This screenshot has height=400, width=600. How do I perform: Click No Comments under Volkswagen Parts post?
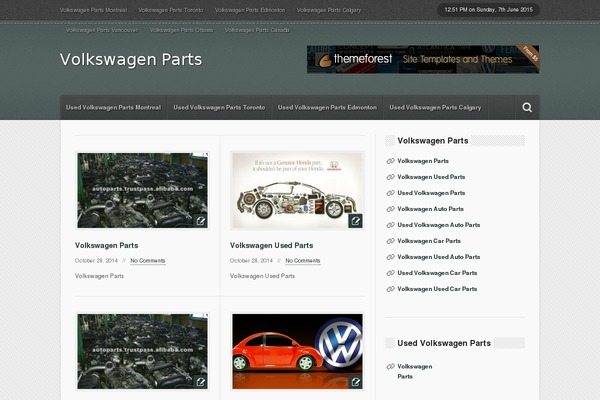148,261
